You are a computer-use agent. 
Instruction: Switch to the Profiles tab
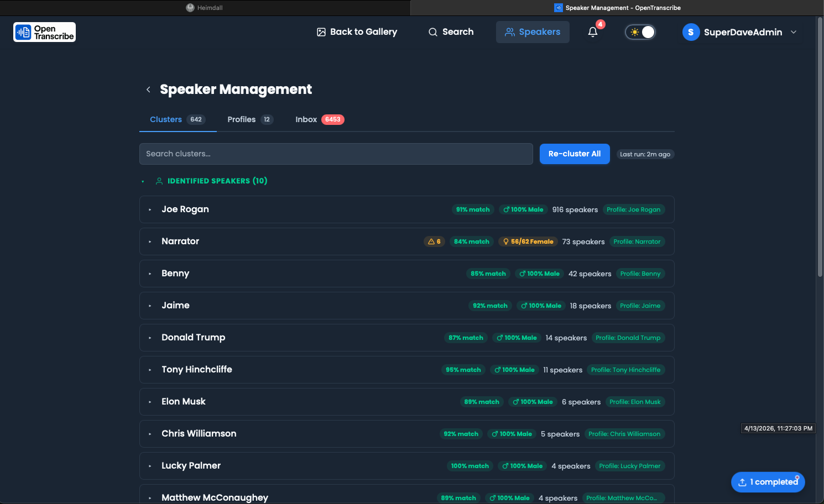click(x=250, y=119)
